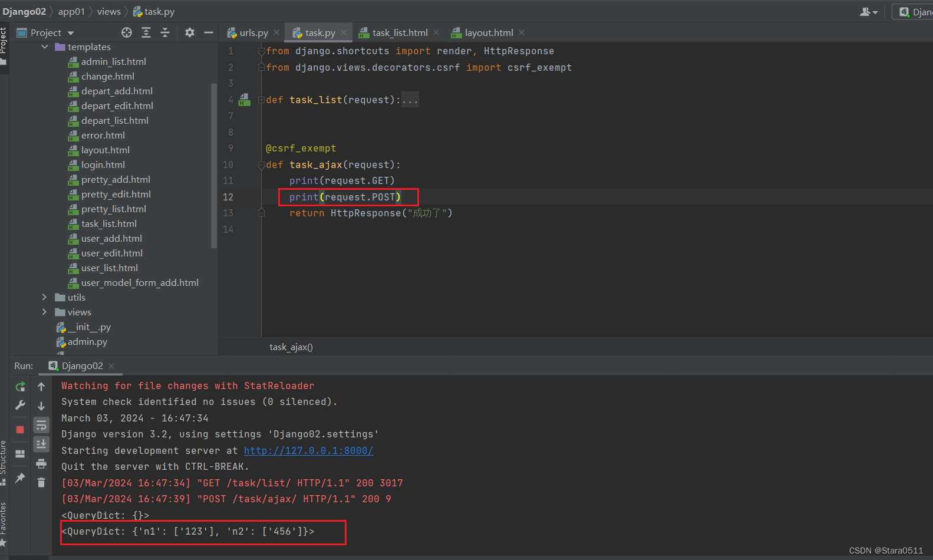Fold the import block on line 1
933x560 pixels.
(x=261, y=51)
